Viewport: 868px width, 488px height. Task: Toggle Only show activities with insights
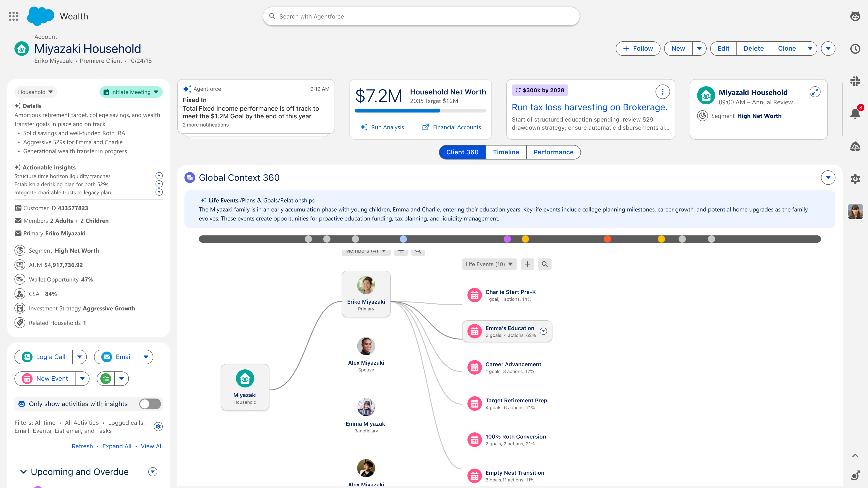coord(150,404)
